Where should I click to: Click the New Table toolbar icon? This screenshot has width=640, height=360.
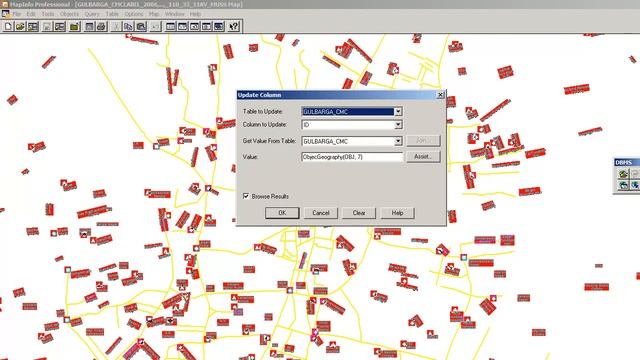pyautogui.click(x=8, y=27)
